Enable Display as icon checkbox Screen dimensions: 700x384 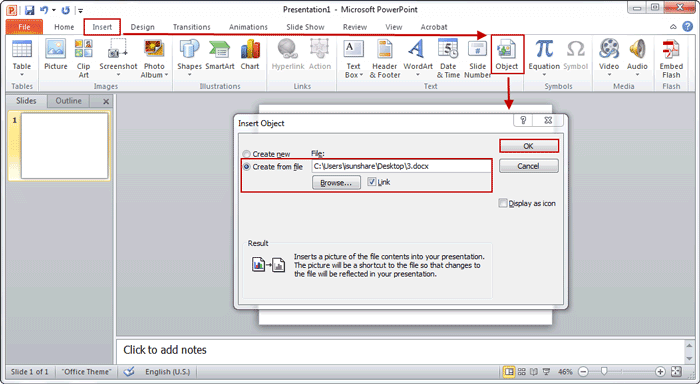pos(503,203)
